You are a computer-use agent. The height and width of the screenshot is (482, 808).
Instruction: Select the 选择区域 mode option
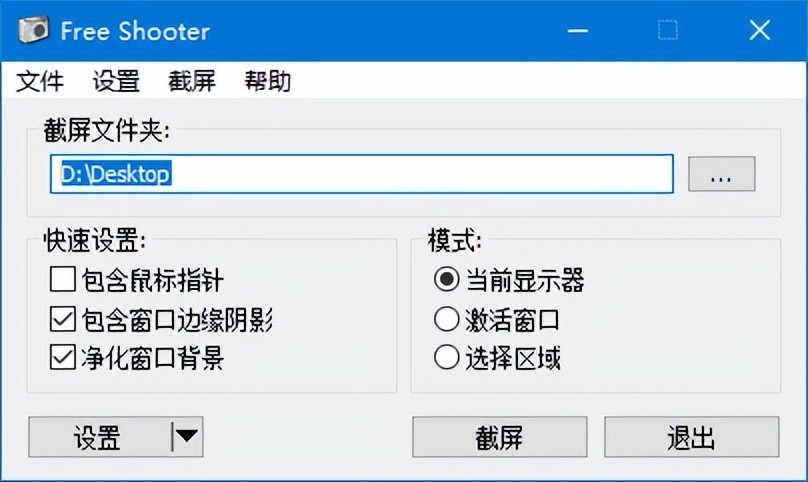pos(446,358)
